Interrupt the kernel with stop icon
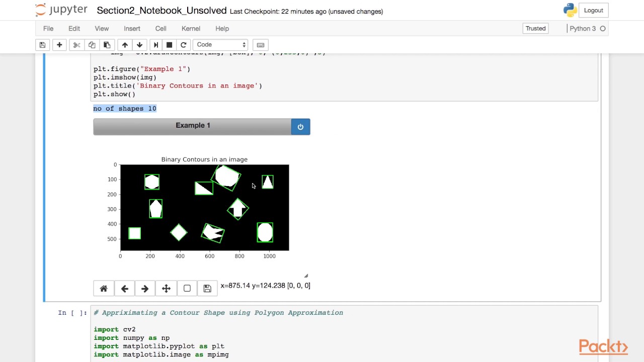The height and width of the screenshot is (362, 644). pyautogui.click(x=170, y=45)
